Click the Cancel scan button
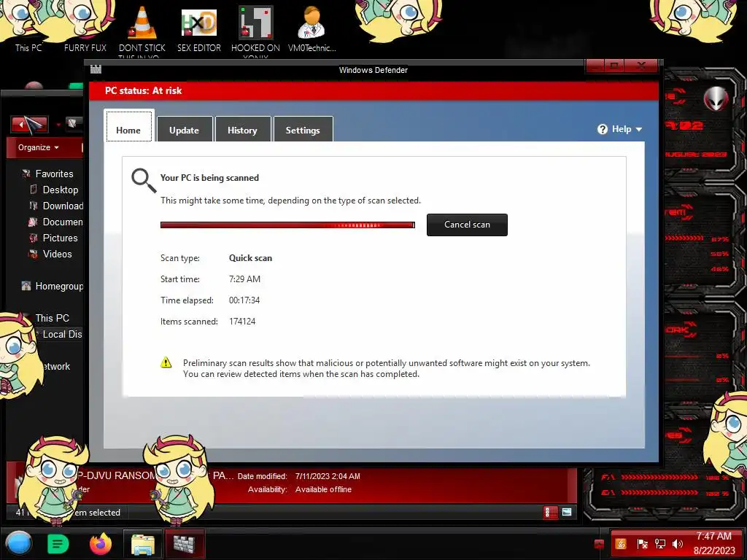 (x=467, y=225)
